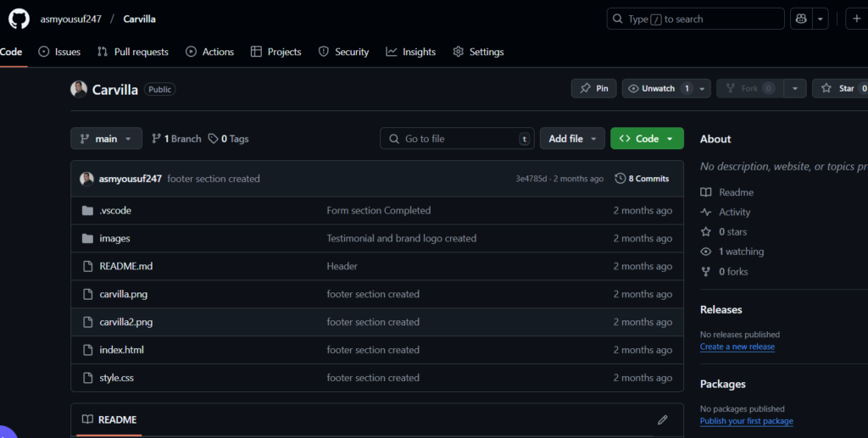This screenshot has height=438, width=868.
Task: Open the main branch selector
Action: pos(106,138)
